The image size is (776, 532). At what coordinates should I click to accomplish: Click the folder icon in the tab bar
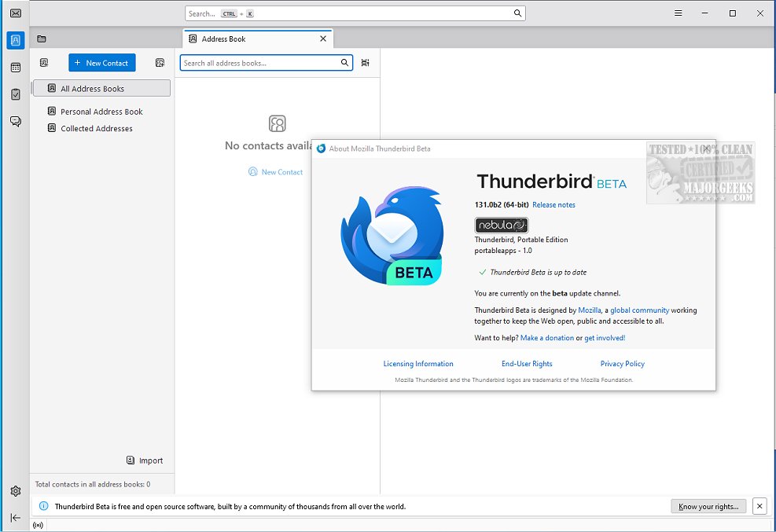pos(42,39)
